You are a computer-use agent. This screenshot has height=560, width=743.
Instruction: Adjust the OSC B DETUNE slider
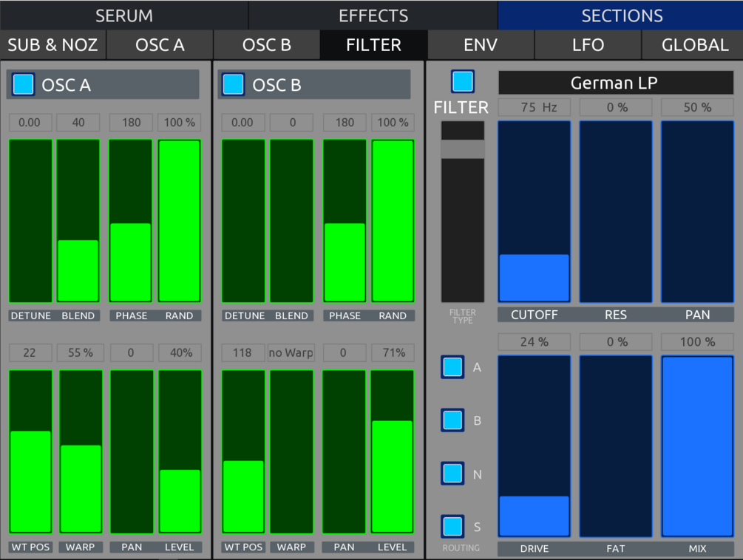click(x=243, y=221)
